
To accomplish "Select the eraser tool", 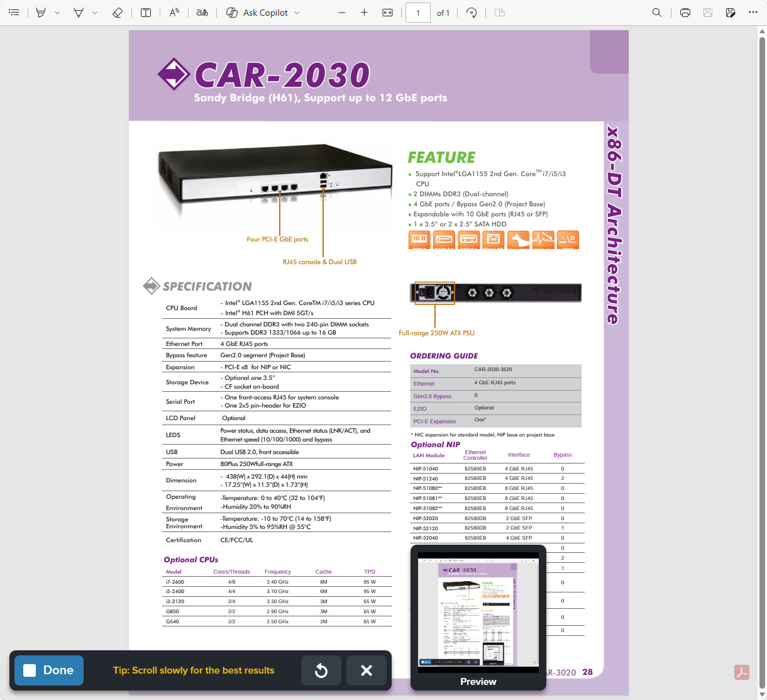I will [x=117, y=13].
